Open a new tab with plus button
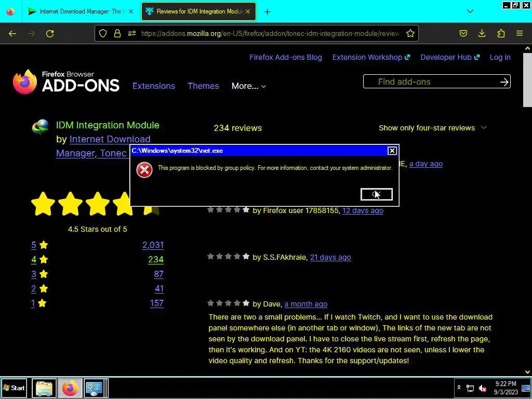This screenshot has height=399, width=532. [268, 12]
